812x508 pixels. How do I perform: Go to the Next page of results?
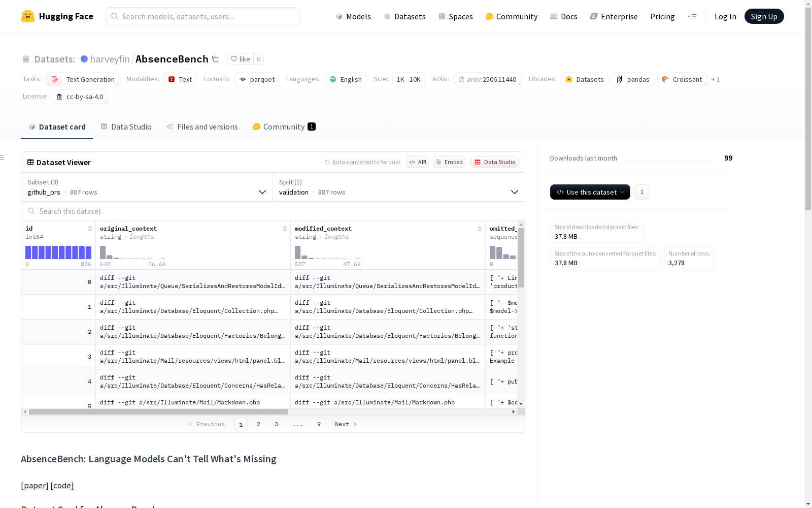(346, 424)
